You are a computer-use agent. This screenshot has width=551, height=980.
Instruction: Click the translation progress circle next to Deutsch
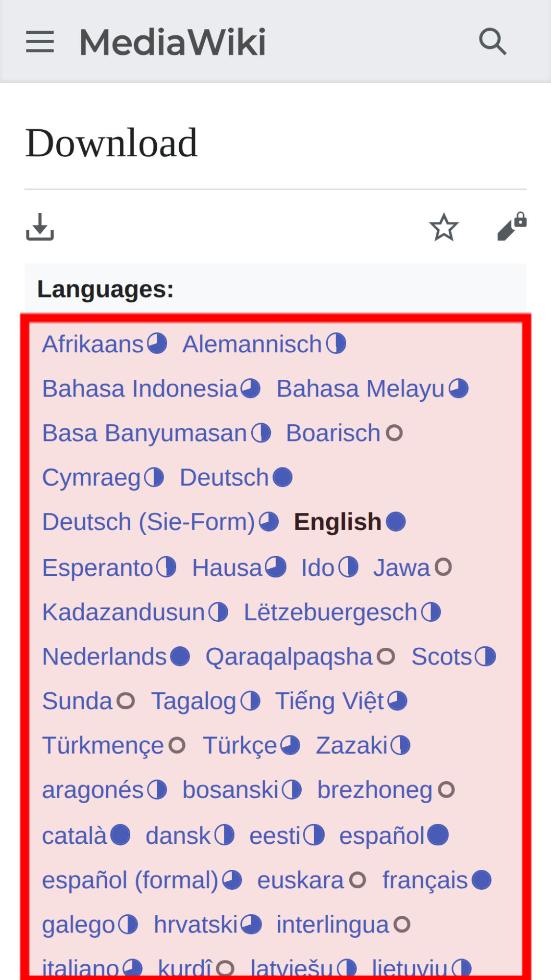coord(283,478)
